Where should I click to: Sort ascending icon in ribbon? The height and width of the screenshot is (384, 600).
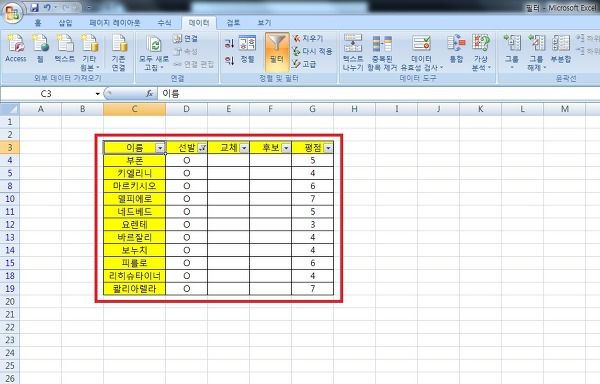tap(229, 43)
